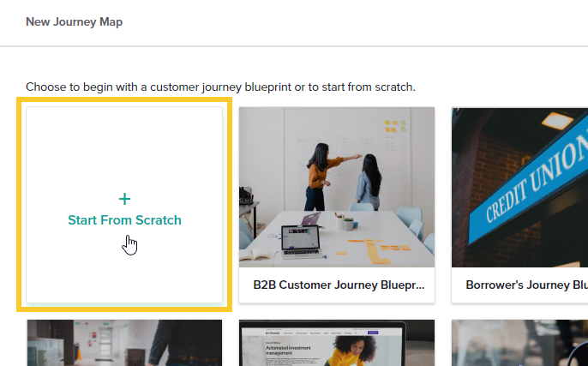The image size is (588, 366).
Task: Open the B2B Customer Journey Blueprint title
Action: (339, 285)
